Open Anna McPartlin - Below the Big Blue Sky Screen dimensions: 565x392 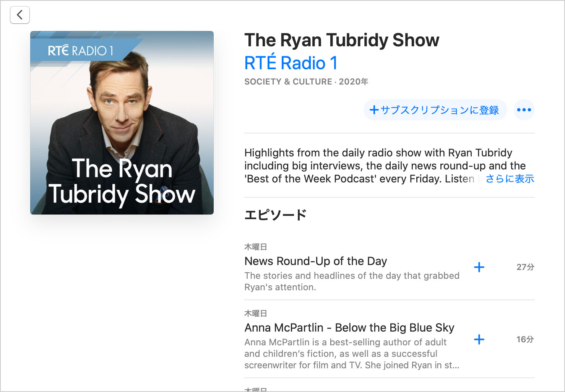point(349,328)
